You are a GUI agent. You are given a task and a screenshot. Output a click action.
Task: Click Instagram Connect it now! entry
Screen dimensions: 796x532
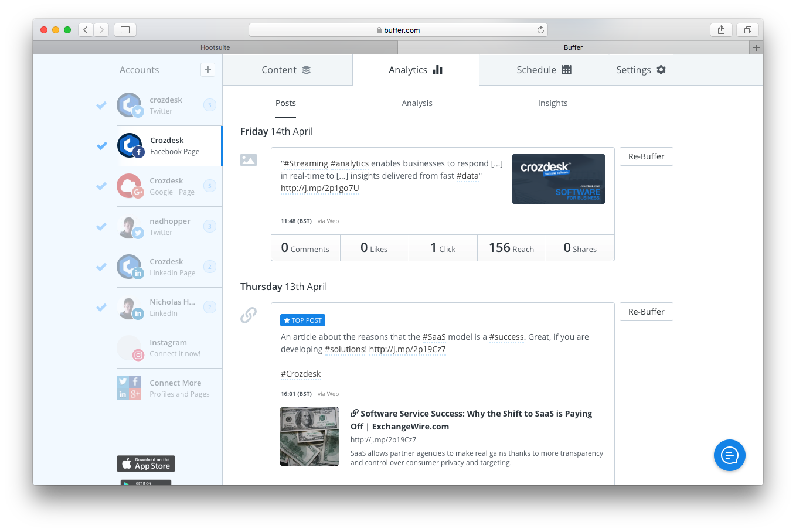[x=169, y=348]
